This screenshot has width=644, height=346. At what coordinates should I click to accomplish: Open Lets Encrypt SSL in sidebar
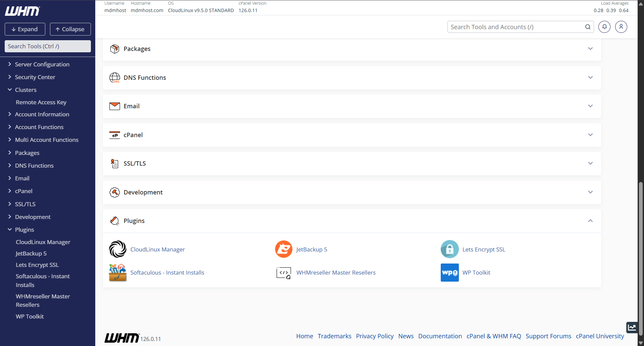[37, 265]
